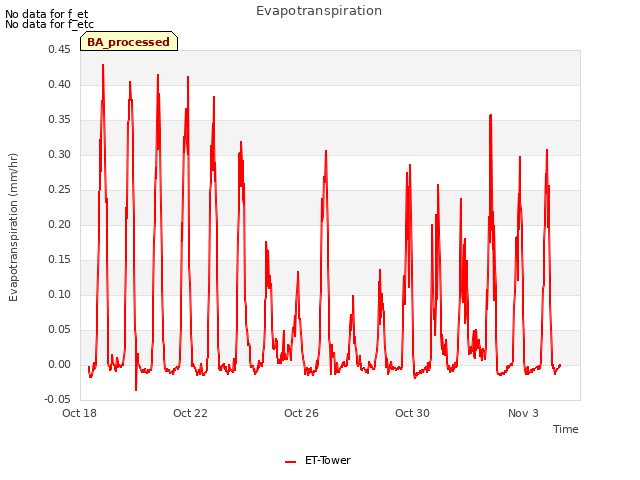Click the 0.40 y-axis tick label
The image size is (640, 480).
[59, 84]
